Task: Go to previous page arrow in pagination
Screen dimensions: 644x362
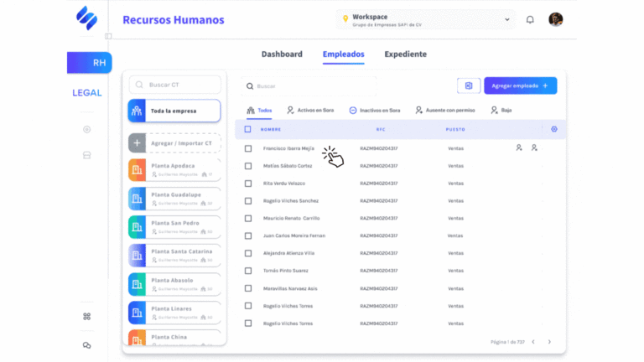Action: (535, 342)
